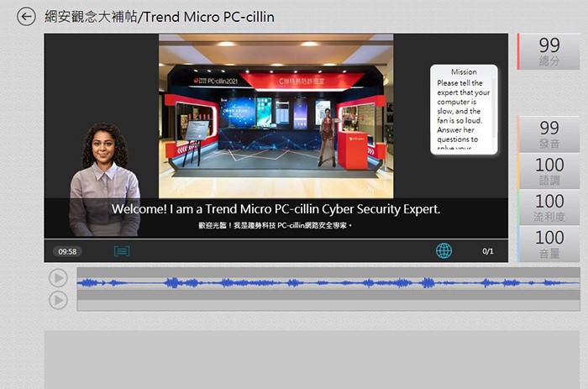This screenshot has width=588, height=389.
Task: Click the 09:58 timer badge
Action: [x=67, y=251]
